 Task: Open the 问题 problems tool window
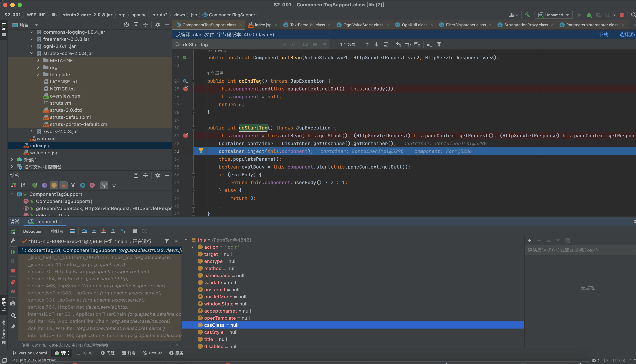[x=108, y=353]
